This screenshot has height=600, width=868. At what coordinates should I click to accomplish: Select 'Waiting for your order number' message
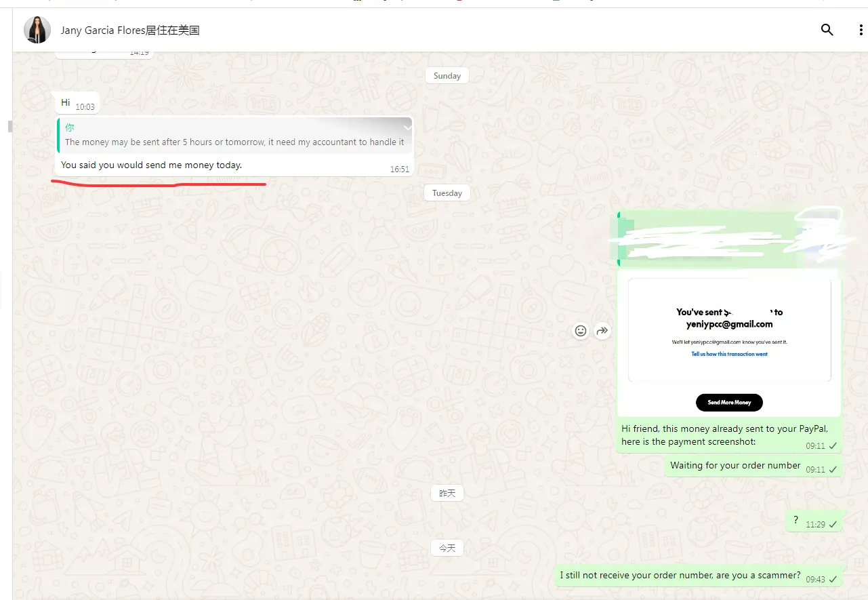(753, 466)
